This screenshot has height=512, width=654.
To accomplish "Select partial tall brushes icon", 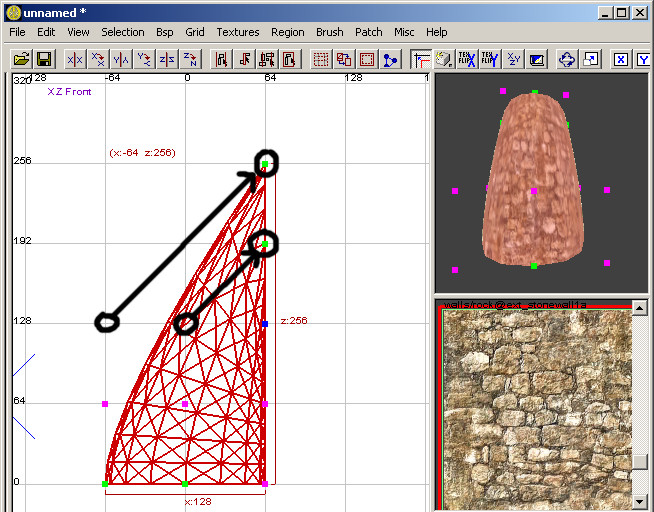I will [x=267, y=60].
